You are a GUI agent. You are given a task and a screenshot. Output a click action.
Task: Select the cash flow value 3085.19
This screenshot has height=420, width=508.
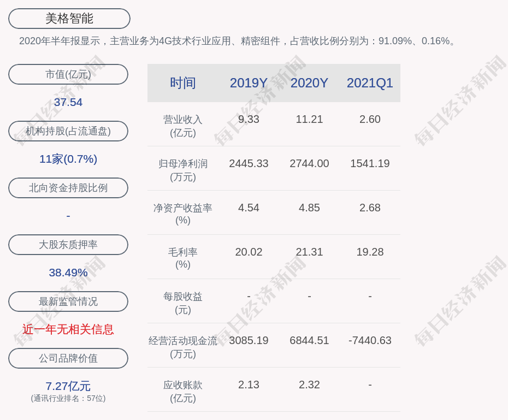pyautogui.click(x=249, y=340)
